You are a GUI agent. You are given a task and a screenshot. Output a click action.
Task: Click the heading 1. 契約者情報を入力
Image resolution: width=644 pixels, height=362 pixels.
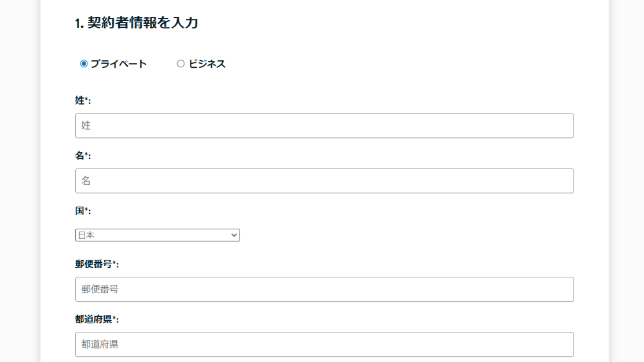137,23
